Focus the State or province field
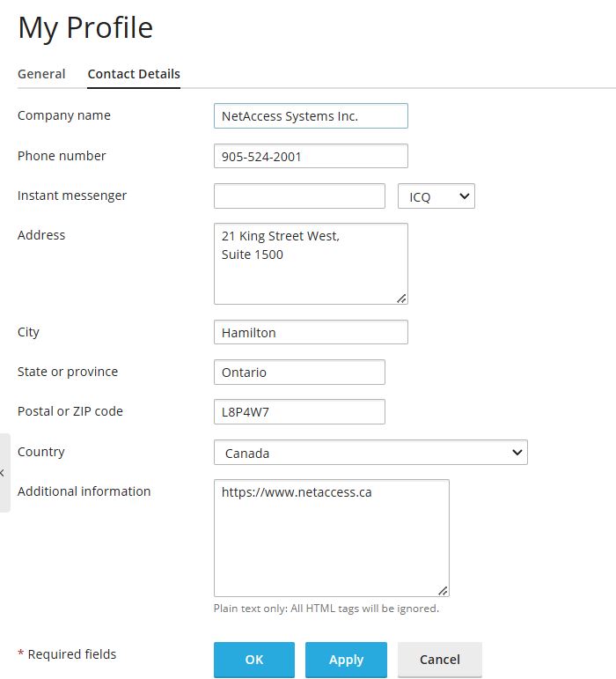The width and height of the screenshot is (616, 679). pos(299,373)
